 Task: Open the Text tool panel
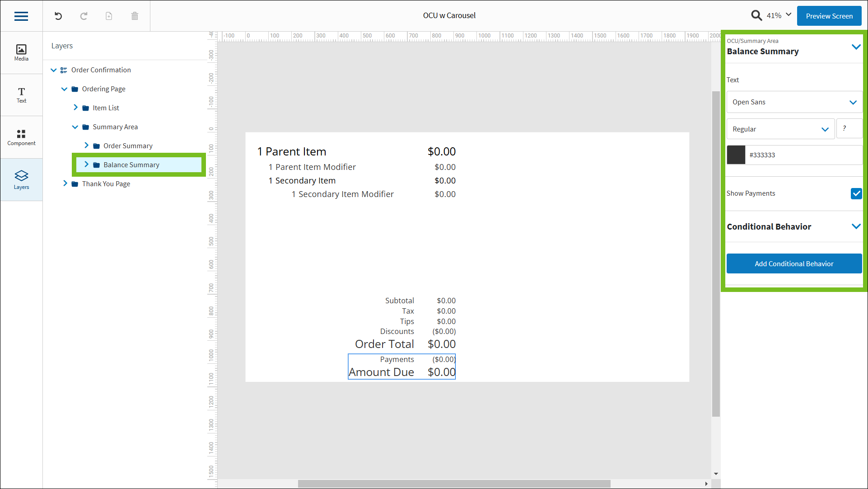coord(21,95)
